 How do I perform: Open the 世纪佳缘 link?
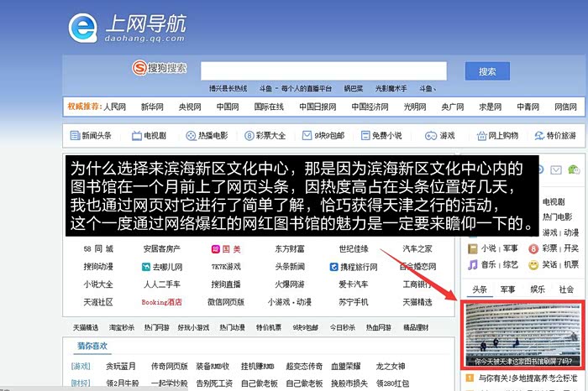[354, 248]
